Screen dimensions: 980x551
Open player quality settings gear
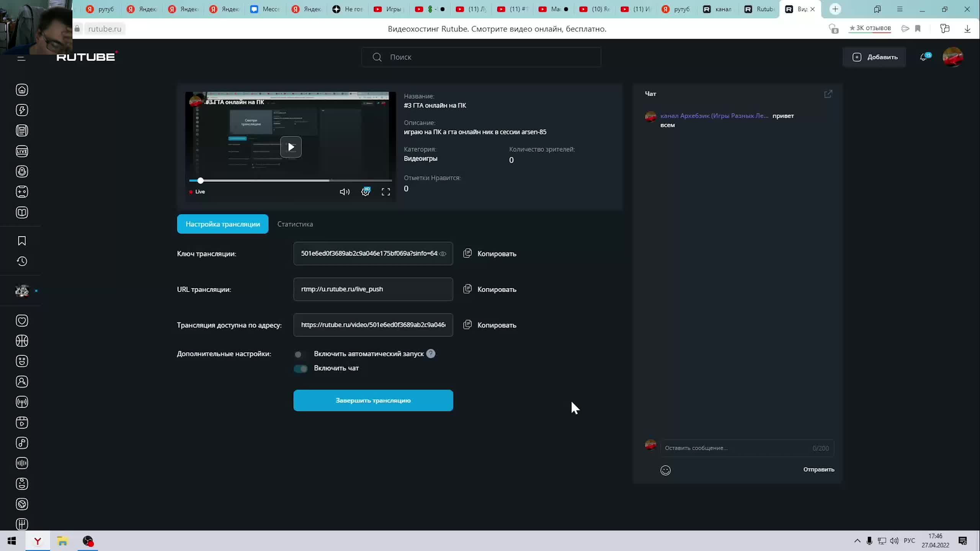tap(366, 192)
